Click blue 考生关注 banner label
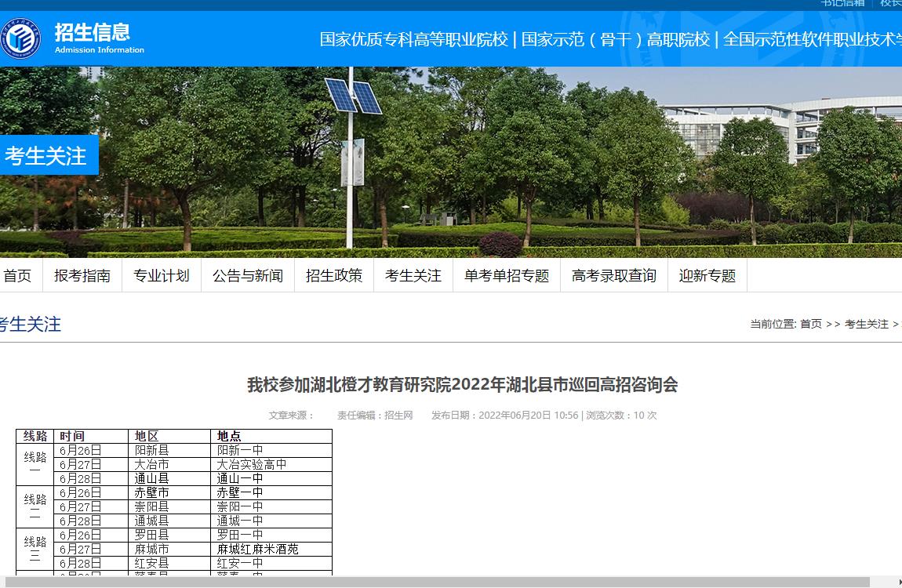The image size is (902, 588). coord(49,155)
